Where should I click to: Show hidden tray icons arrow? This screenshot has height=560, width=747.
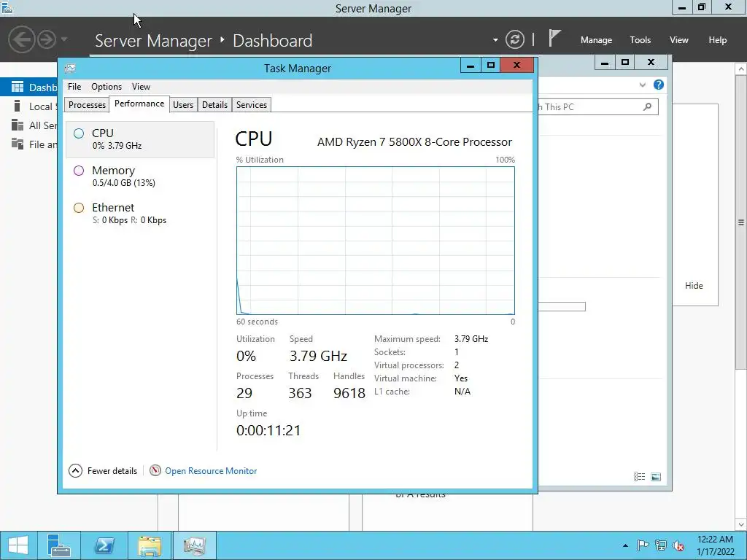(x=625, y=545)
